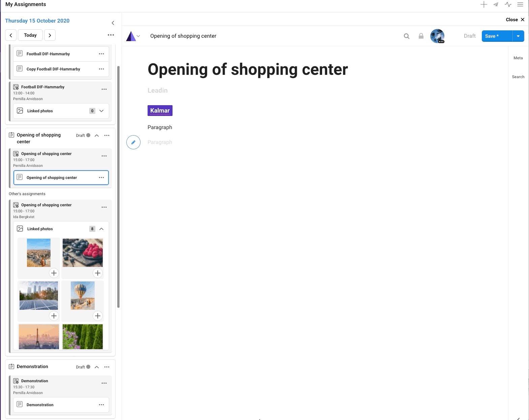This screenshot has height=420, width=529.
Task: Open the Save button dropdown arrow
Action: 518,36
